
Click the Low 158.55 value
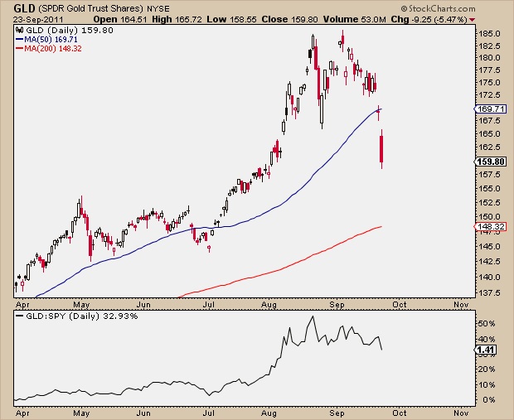coord(231,19)
